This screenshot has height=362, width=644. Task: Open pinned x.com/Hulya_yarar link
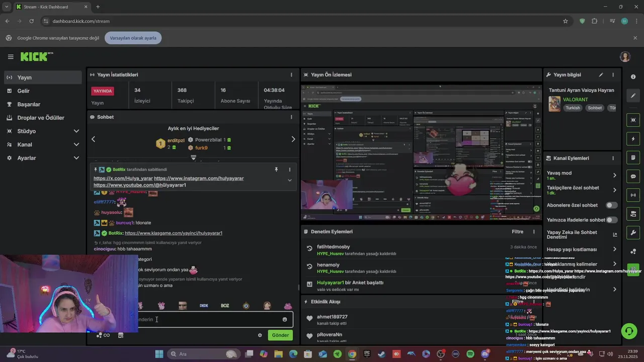tap(123, 178)
